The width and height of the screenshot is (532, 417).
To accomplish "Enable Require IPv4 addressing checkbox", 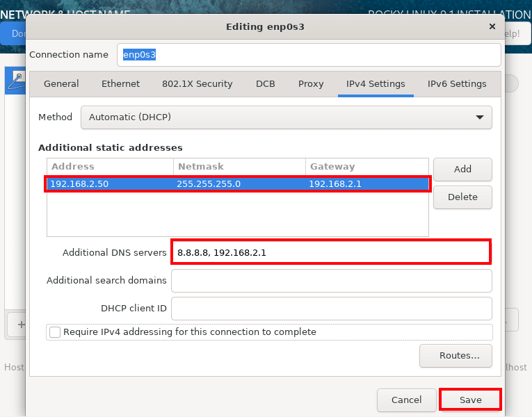I will pos(55,332).
